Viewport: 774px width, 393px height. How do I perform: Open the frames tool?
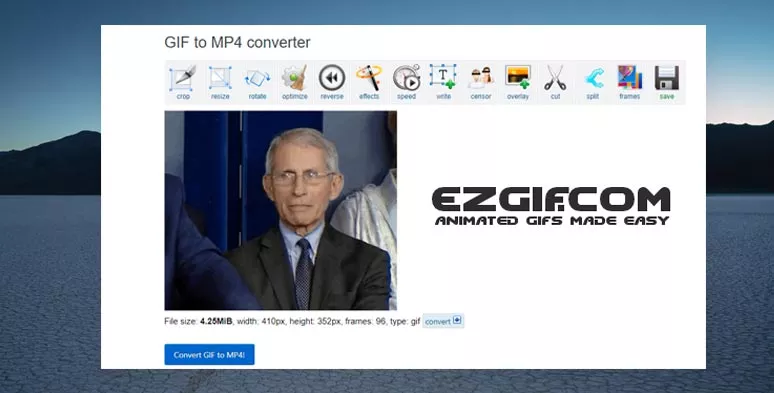click(x=629, y=82)
